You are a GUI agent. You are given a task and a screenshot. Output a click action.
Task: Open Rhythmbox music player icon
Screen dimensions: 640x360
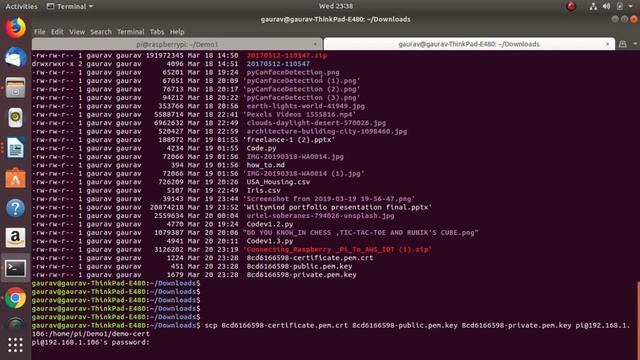16,118
